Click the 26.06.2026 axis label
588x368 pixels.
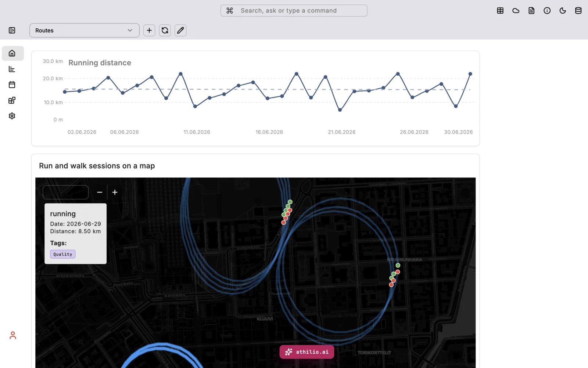click(414, 132)
